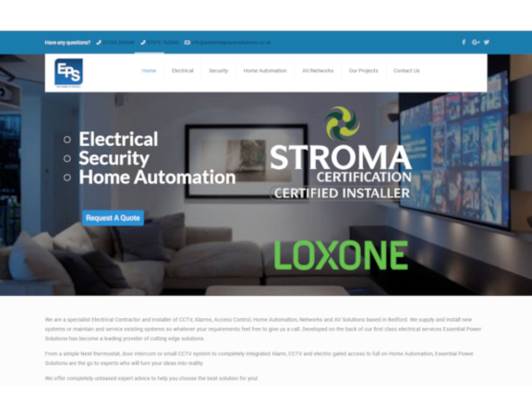
Task: Click the envelope email icon
Action: pyautogui.click(x=187, y=43)
